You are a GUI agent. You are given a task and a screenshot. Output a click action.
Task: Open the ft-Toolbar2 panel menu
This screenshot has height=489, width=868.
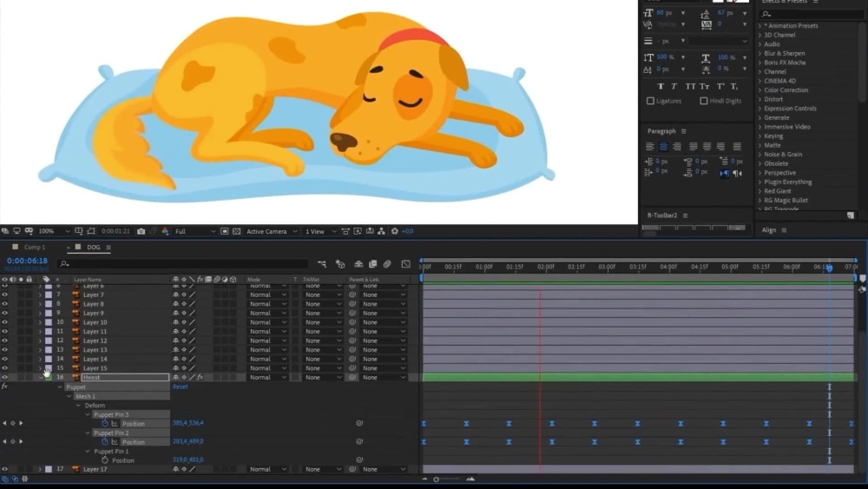point(686,215)
